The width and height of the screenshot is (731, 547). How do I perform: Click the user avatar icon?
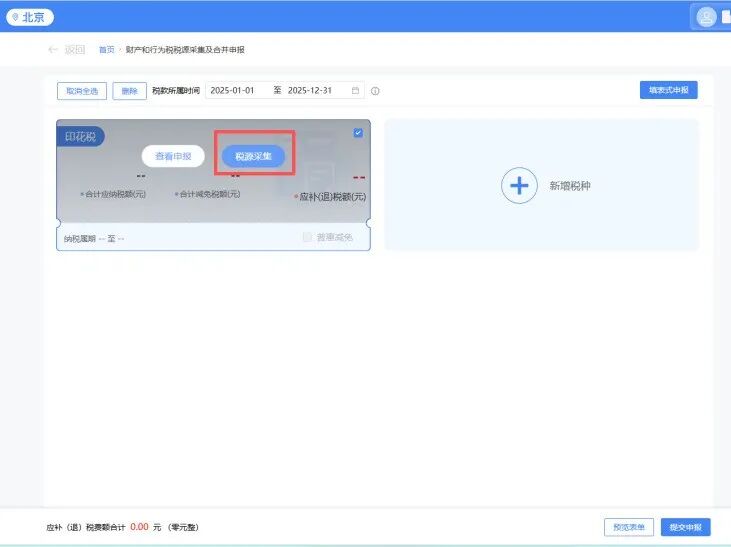(x=707, y=17)
